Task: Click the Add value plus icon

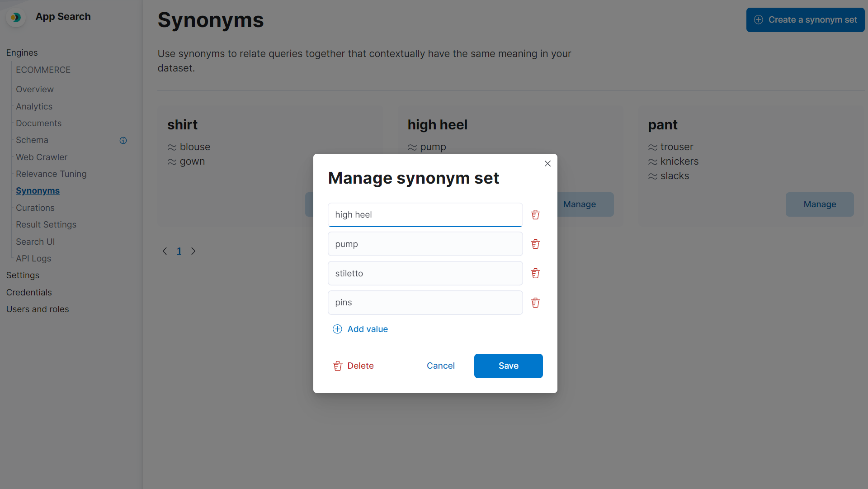Action: pyautogui.click(x=337, y=329)
